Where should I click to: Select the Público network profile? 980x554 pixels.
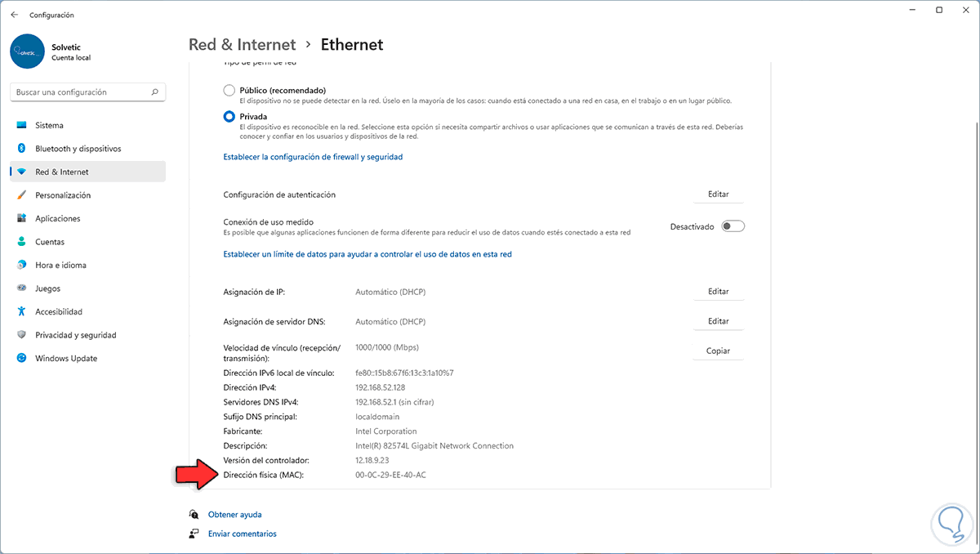pyautogui.click(x=229, y=90)
